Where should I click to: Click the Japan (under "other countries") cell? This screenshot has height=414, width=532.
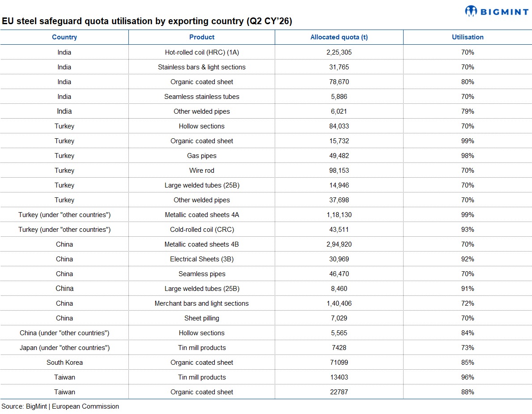click(64, 348)
